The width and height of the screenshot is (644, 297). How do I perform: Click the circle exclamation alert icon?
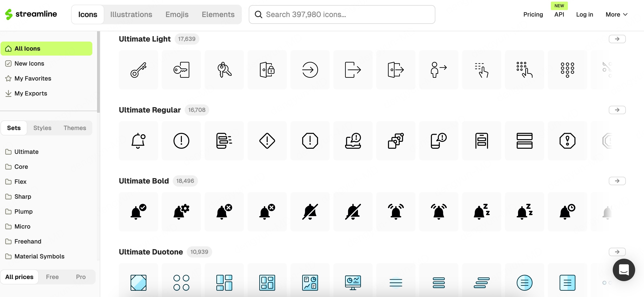click(x=181, y=141)
